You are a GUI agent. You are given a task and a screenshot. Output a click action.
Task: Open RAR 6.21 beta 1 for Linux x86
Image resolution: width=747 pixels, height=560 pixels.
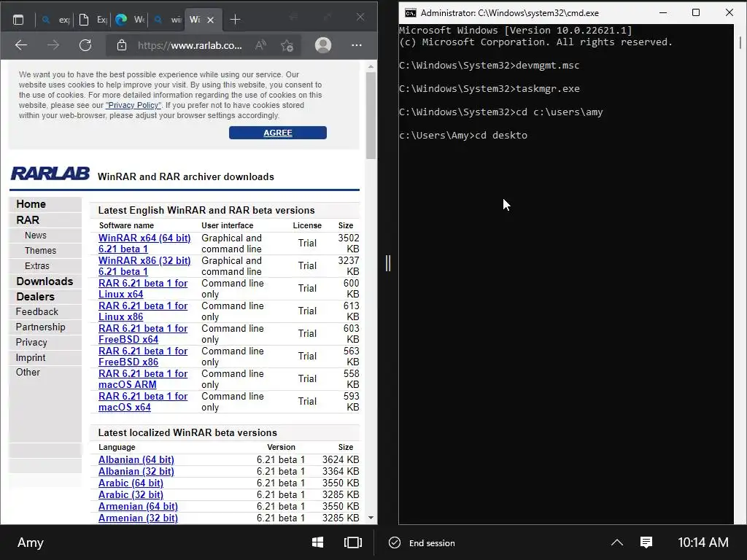(x=143, y=311)
